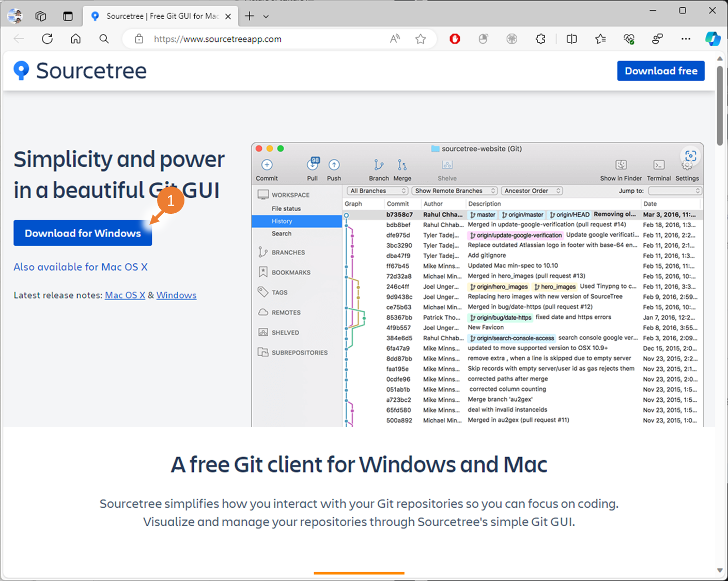728x581 pixels.
Task: Open the Windows release notes link
Action: point(176,295)
